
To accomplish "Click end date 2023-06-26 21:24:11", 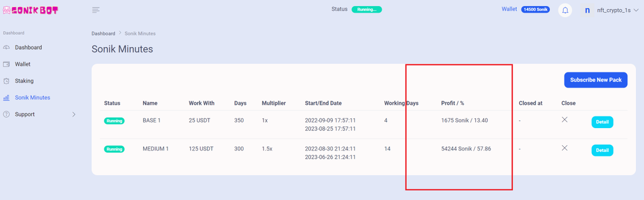I will pyautogui.click(x=330, y=157).
